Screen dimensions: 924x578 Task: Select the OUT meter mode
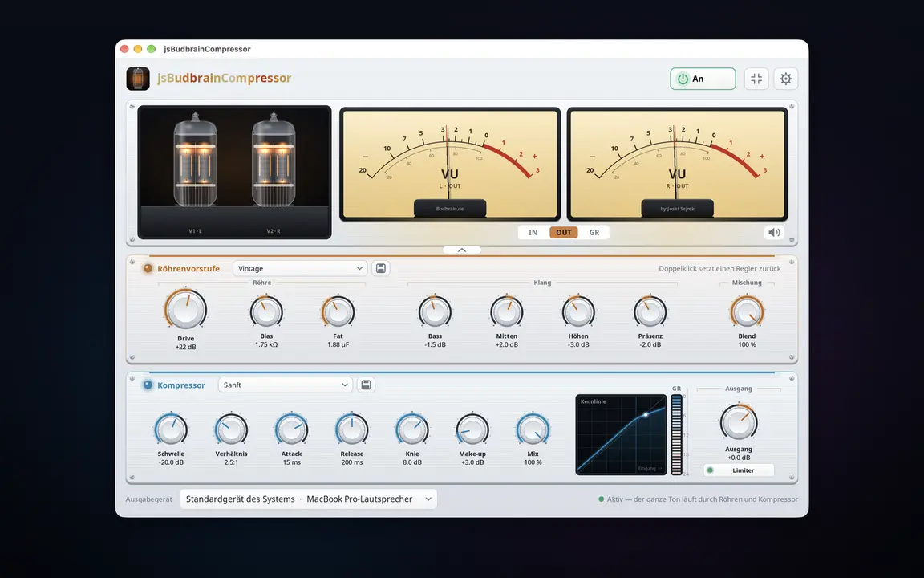point(563,232)
